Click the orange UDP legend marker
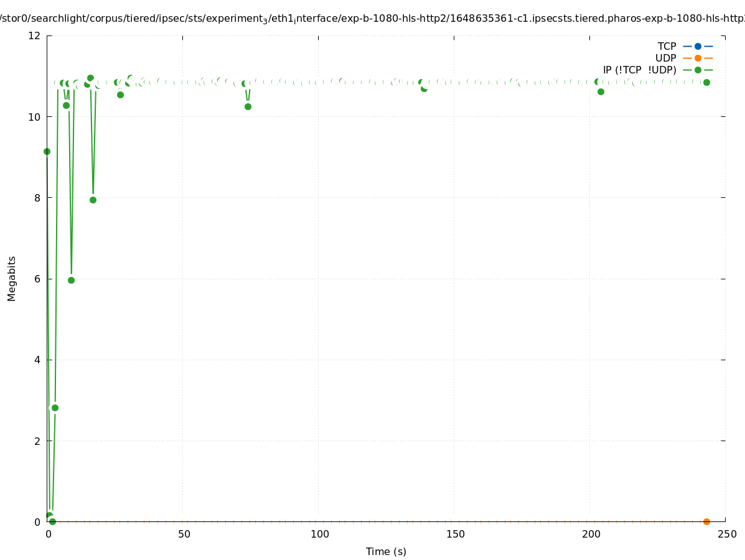The image size is (745, 560). point(698,58)
